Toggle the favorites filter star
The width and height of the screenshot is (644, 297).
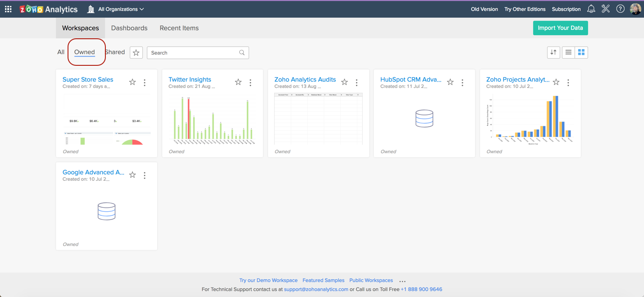coord(136,53)
